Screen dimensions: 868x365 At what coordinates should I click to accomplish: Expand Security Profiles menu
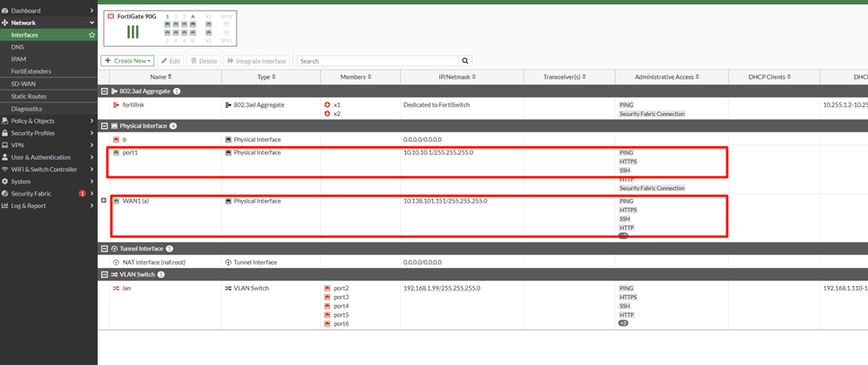tap(48, 133)
